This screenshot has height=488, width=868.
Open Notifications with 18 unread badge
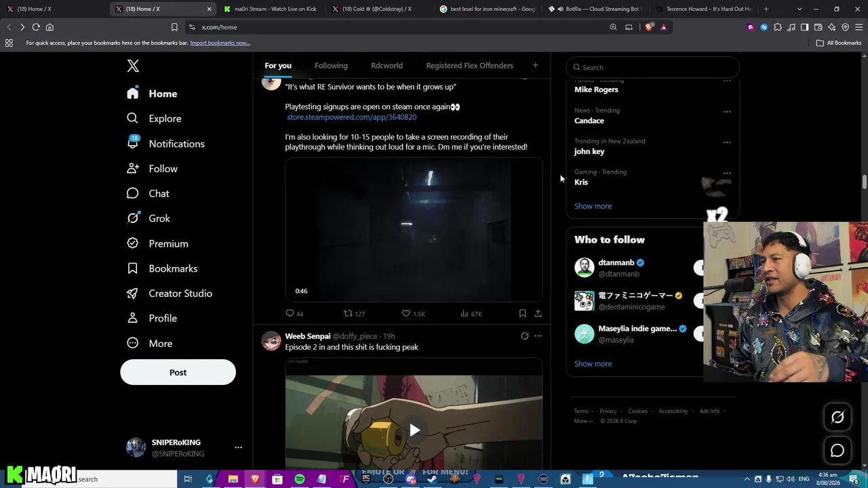click(x=165, y=144)
